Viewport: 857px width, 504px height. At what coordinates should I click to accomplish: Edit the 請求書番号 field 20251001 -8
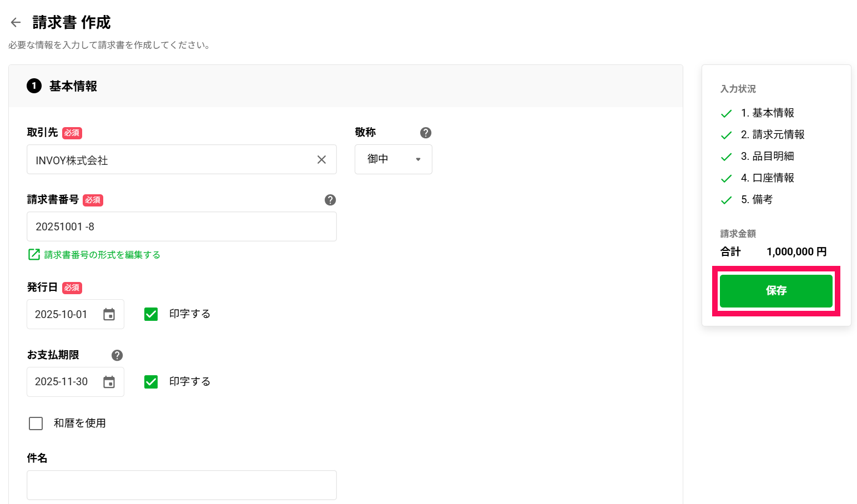point(182,226)
